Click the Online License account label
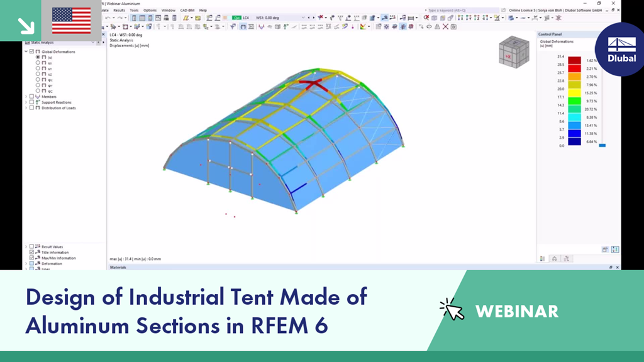644x362 pixels. pos(555,10)
